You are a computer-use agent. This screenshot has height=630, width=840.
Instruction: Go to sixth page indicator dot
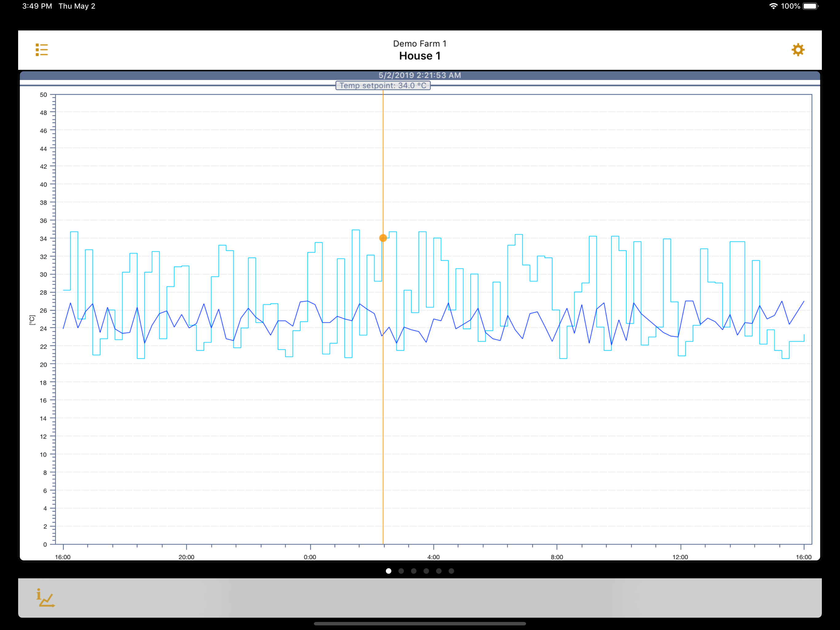click(x=451, y=571)
